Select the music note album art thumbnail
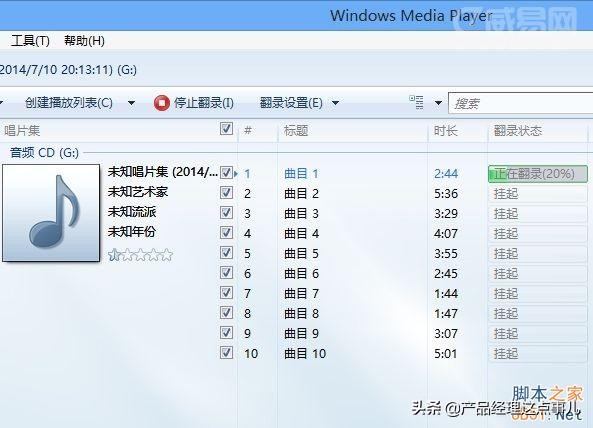Screen dimensions: 593x428 (51, 213)
